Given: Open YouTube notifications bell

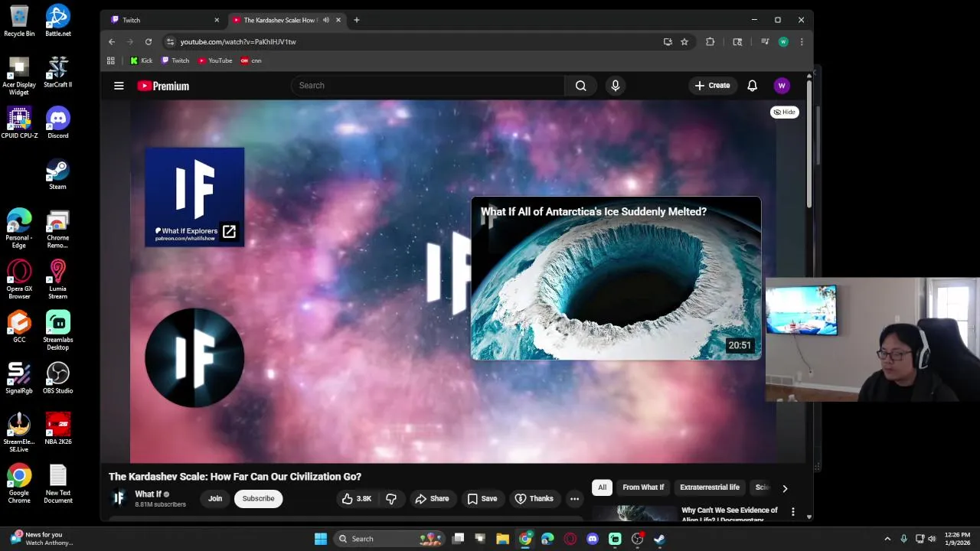Looking at the screenshot, I should click(x=752, y=86).
